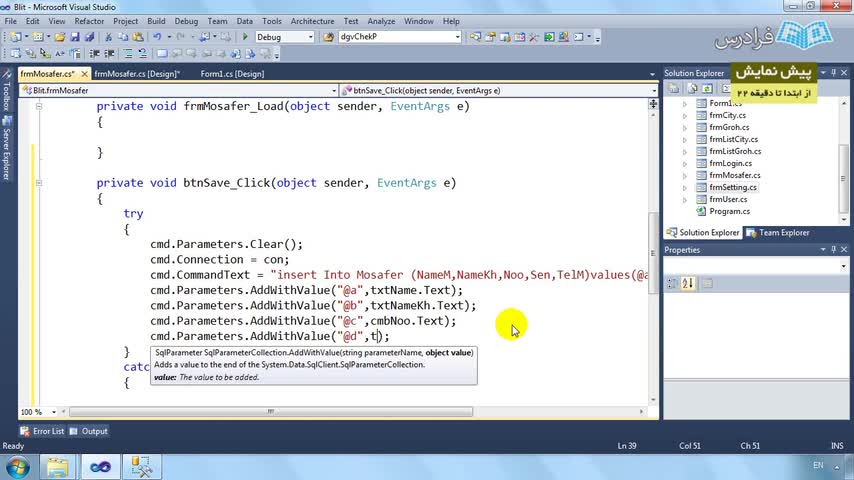Open the Windows Start menu
This screenshot has width=854, height=480.
pos(17,467)
